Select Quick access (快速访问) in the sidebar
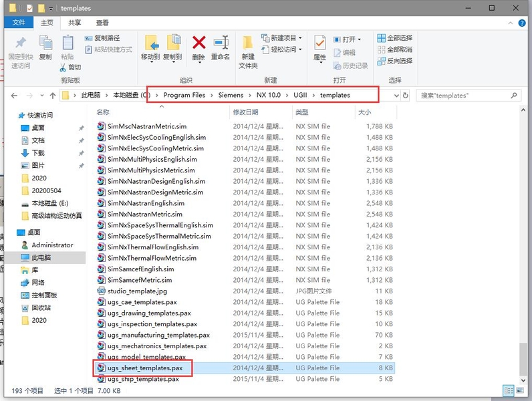 pyautogui.click(x=35, y=116)
